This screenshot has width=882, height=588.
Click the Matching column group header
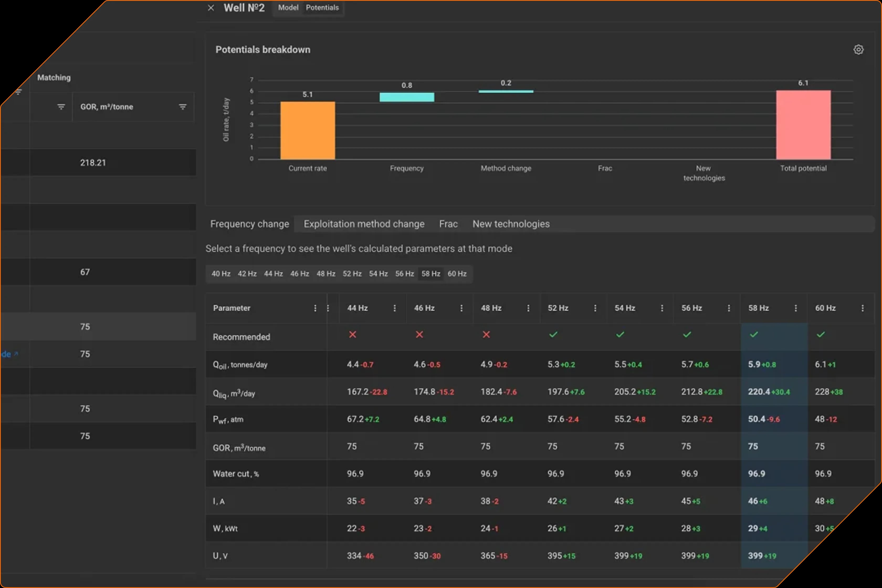pyautogui.click(x=54, y=78)
